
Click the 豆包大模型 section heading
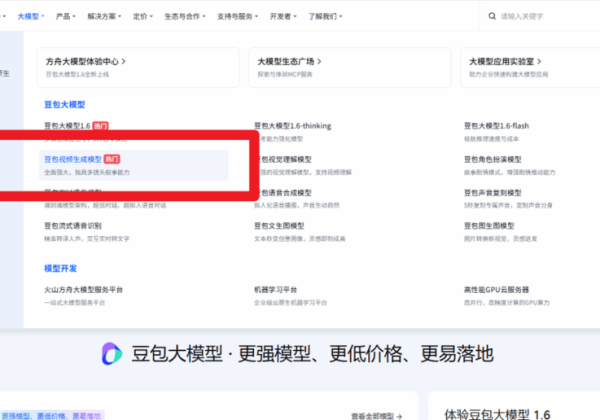pyautogui.click(x=65, y=104)
